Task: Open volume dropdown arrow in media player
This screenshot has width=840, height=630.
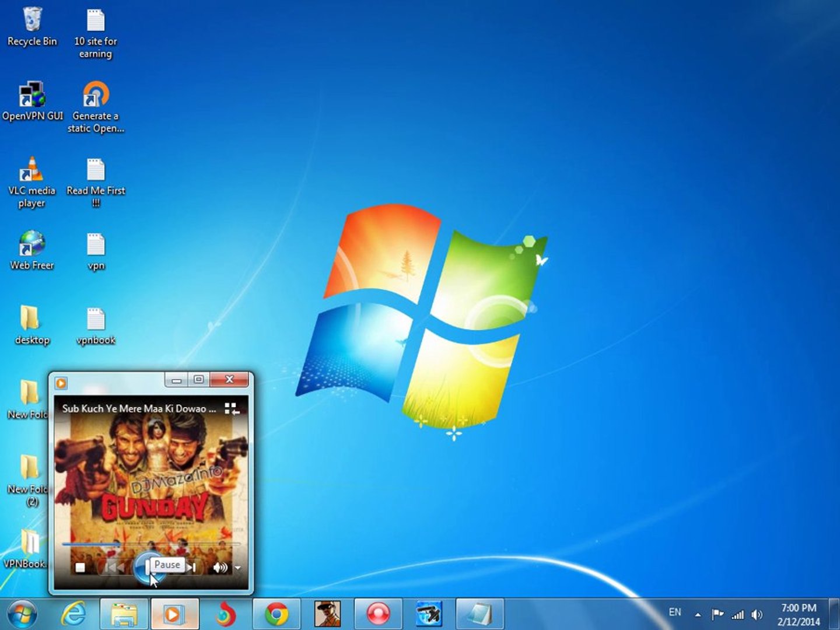Action: pyautogui.click(x=237, y=568)
